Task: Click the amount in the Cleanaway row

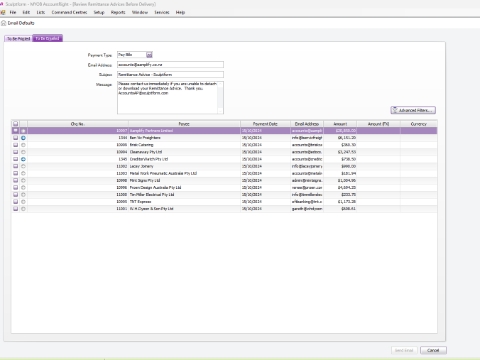Action: 347,152
